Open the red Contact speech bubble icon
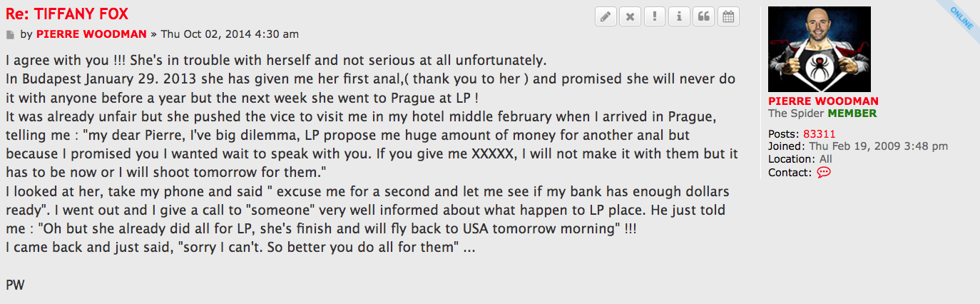 point(824,173)
